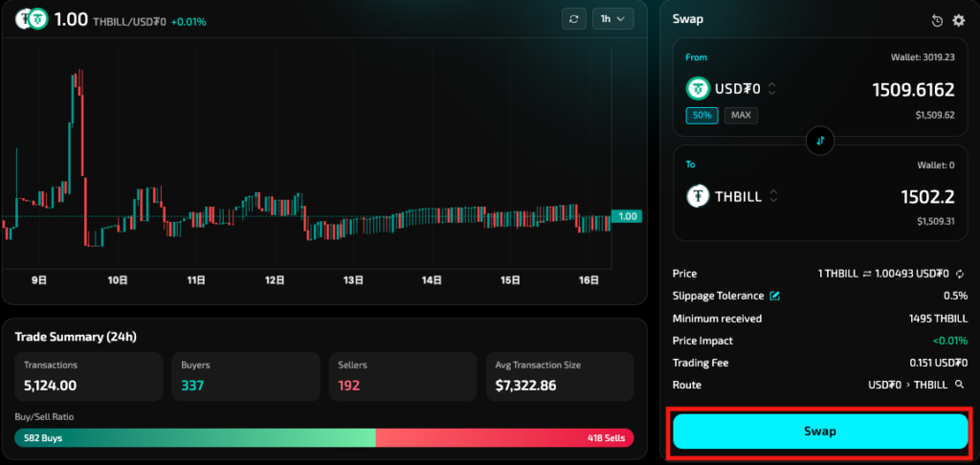Invert the price rate display
980x465 pixels.
tap(866, 274)
